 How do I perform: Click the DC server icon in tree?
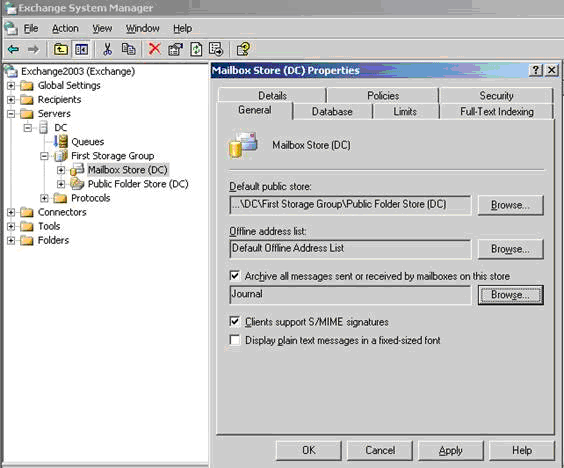tap(44, 127)
